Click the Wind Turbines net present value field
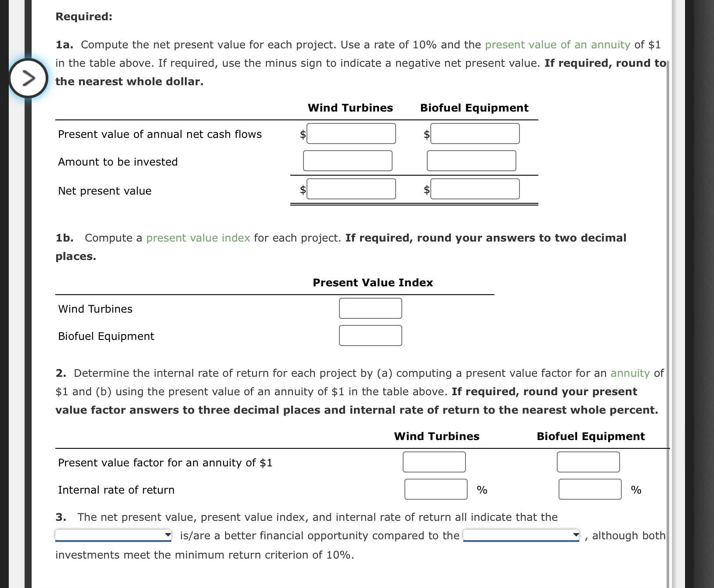Screen dimensions: 714x588 click(351, 189)
